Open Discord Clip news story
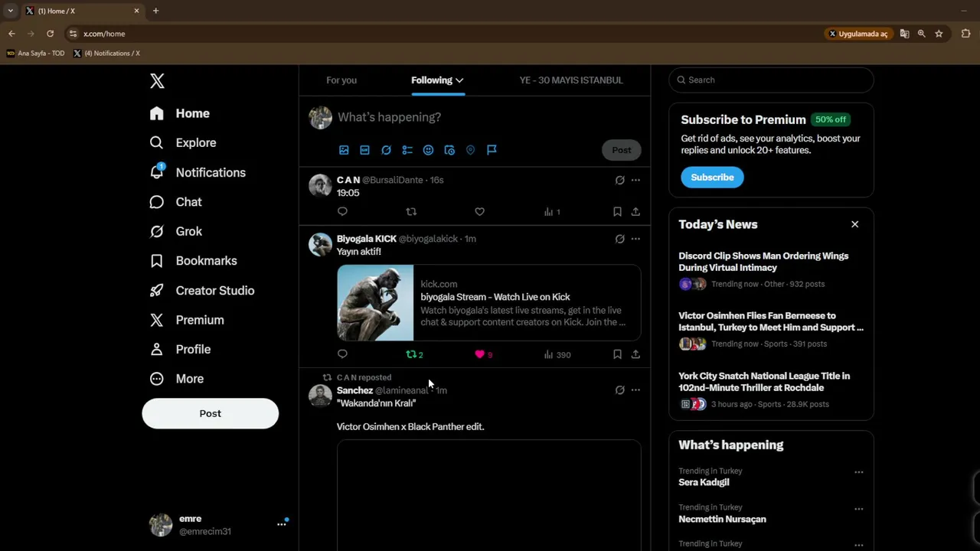 [771, 270]
